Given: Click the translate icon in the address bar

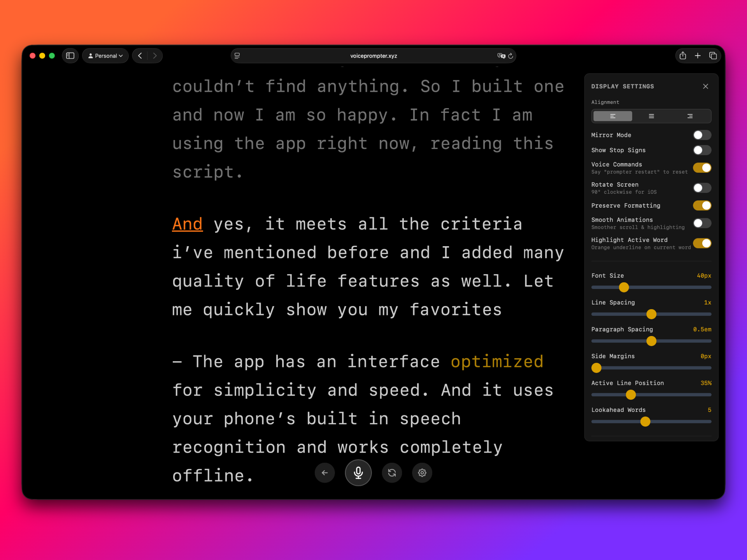Looking at the screenshot, I should pos(501,56).
